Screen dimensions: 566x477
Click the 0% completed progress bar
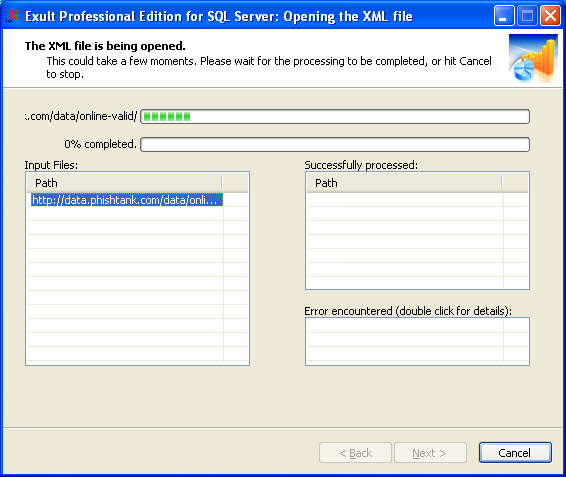point(335,144)
